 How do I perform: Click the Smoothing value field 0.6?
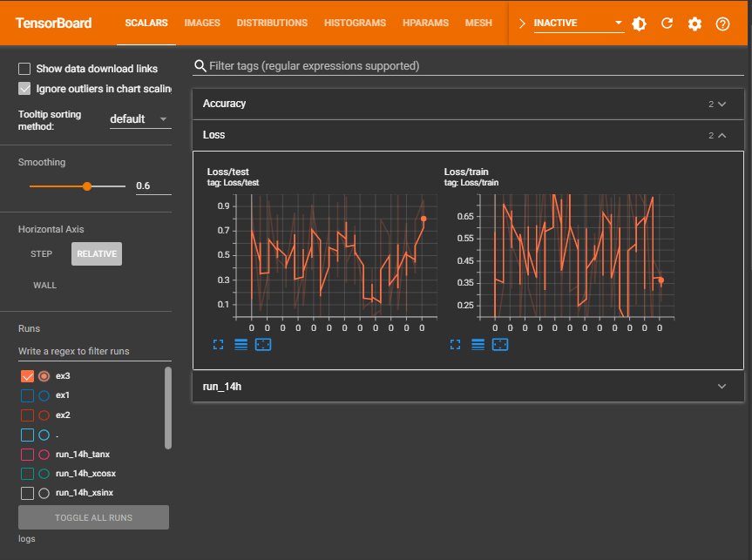click(x=153, y=186)
